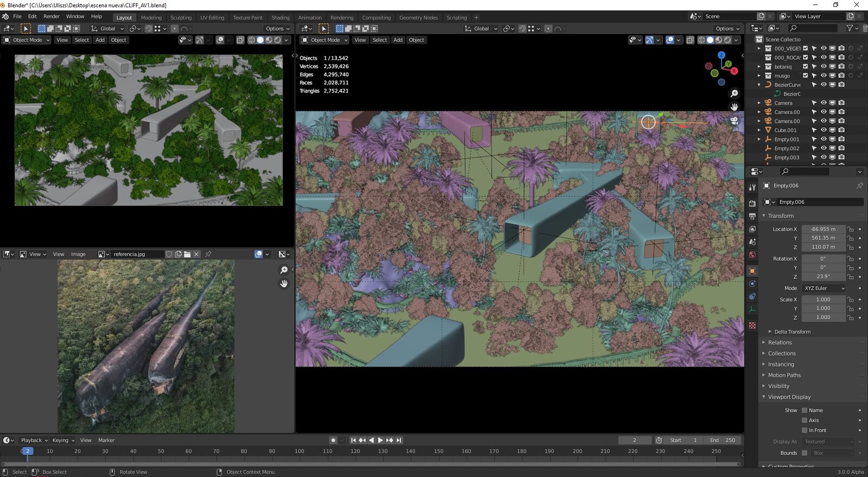Open the Object Data properties tab
Viewport: 868px width, 477px height.
tap(752, 310)
